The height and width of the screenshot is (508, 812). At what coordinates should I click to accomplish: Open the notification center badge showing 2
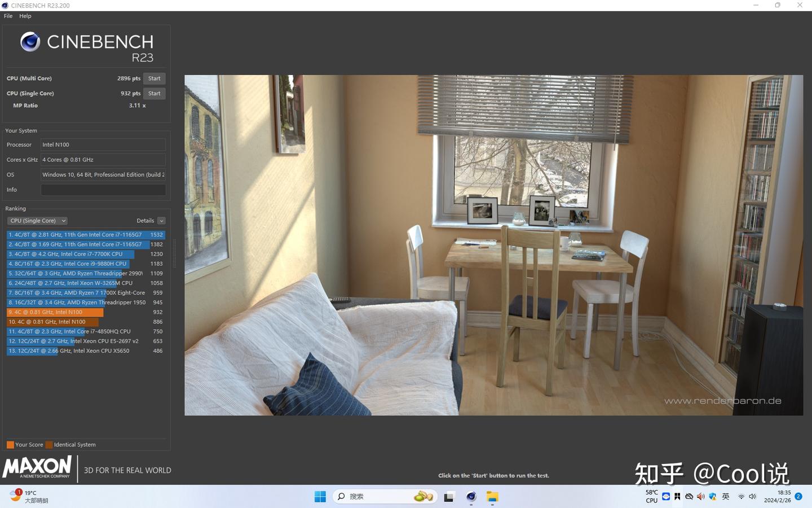tap(798, 497)
